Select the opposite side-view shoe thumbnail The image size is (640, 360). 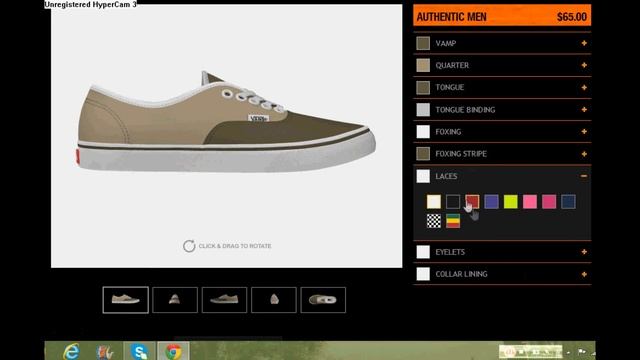pos(224,300)
